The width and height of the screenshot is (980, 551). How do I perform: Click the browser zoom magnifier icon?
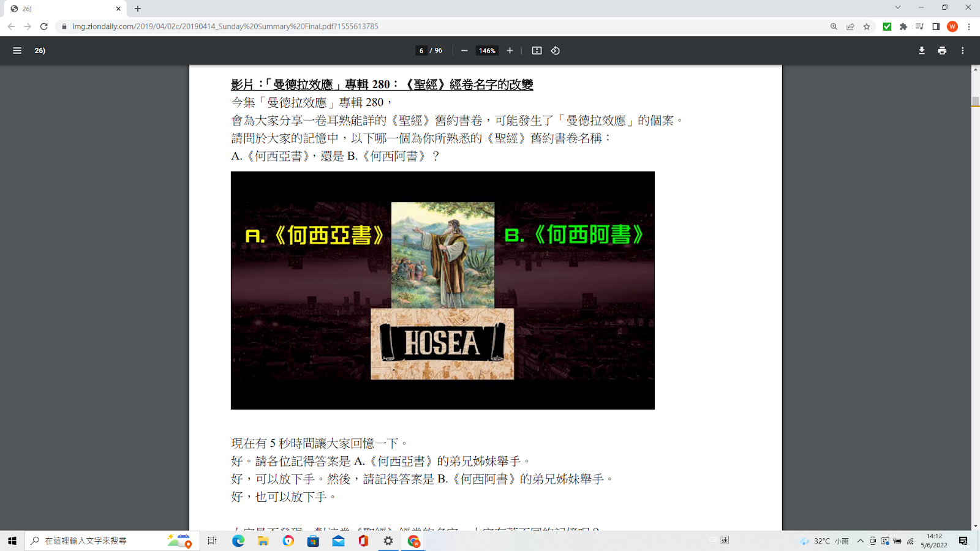[834, 26]
